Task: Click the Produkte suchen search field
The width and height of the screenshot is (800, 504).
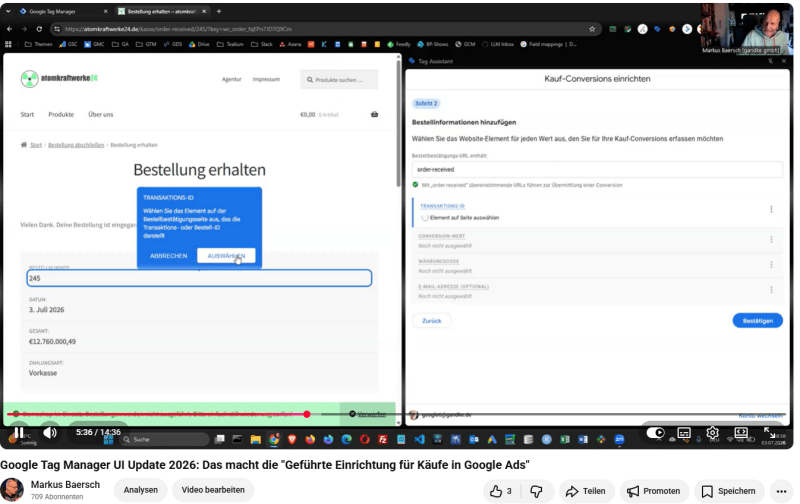Action: [339, 80]
